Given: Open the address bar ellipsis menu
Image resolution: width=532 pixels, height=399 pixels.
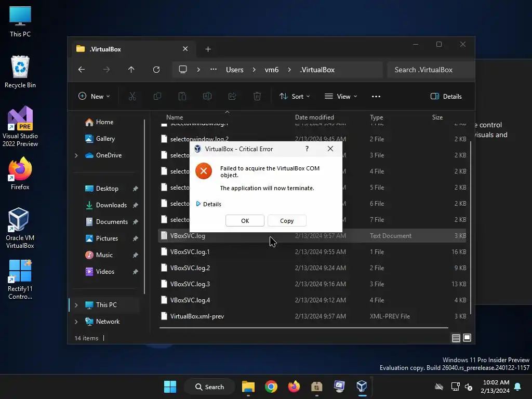Looking at the screenshot, I should tap(214, 70).
